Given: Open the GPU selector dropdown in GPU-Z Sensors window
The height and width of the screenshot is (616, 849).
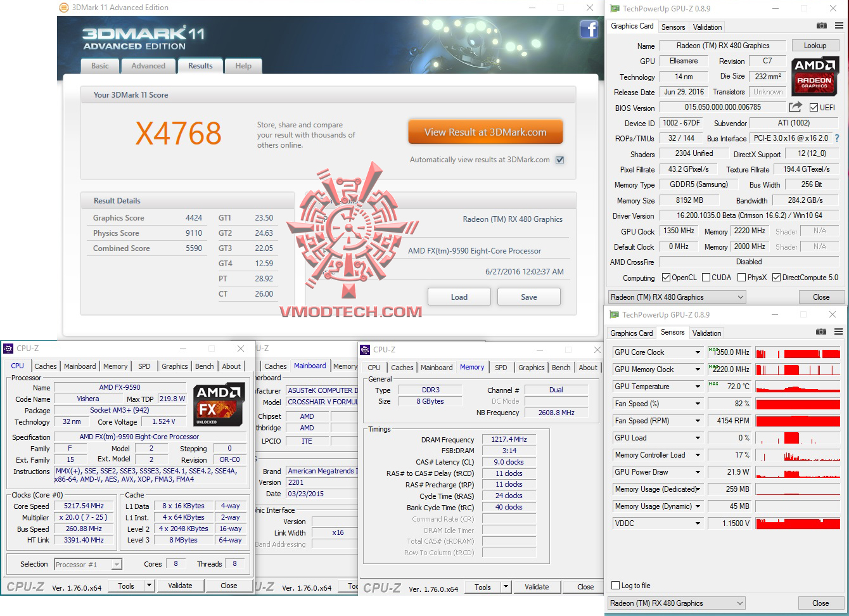Looking at the screenshot, I should pyautogui.click(x=676, y=603).
